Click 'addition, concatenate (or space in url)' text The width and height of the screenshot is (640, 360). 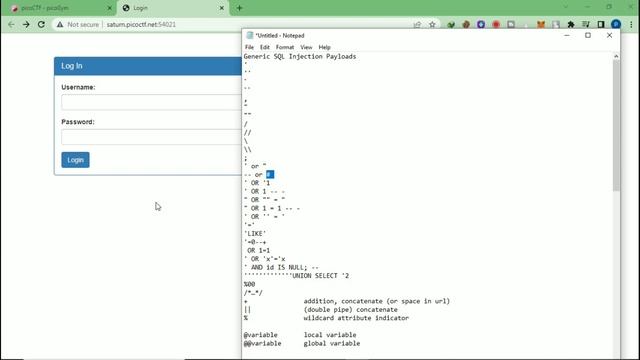pos(376,301)
